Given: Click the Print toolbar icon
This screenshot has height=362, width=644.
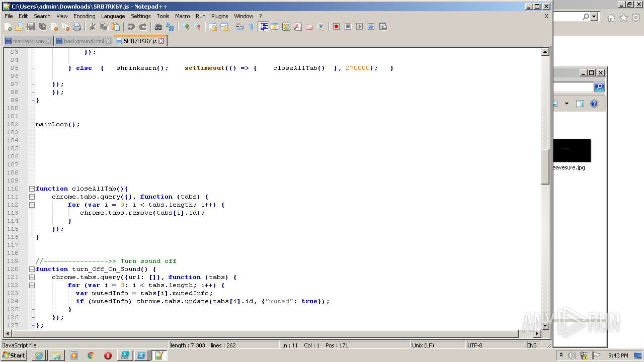Looking at the screenshot, I should (77, 27).
